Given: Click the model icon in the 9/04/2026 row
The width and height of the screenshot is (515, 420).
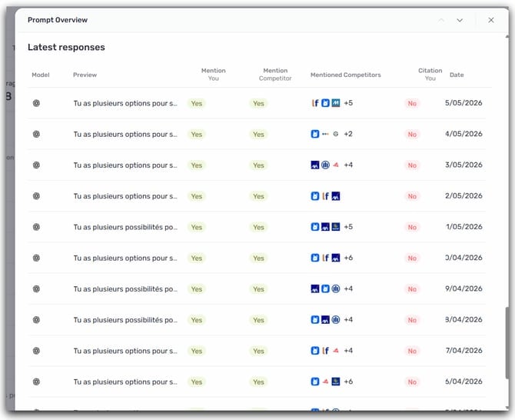Looking at the screenshot, I should 36,289.
